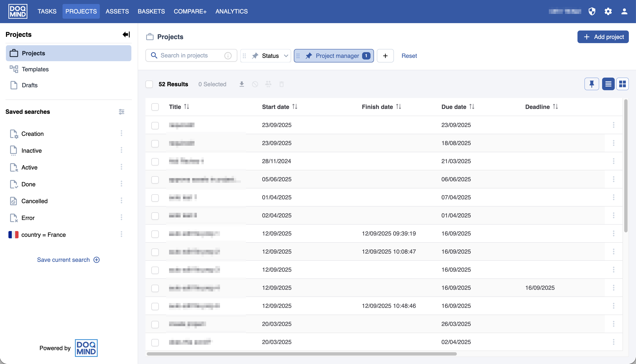This screenshot has height=364, width=636.
Task: Toggle select-all checkbox beside 52 Results
Action: pyautogui.click(x=149, y=84)
